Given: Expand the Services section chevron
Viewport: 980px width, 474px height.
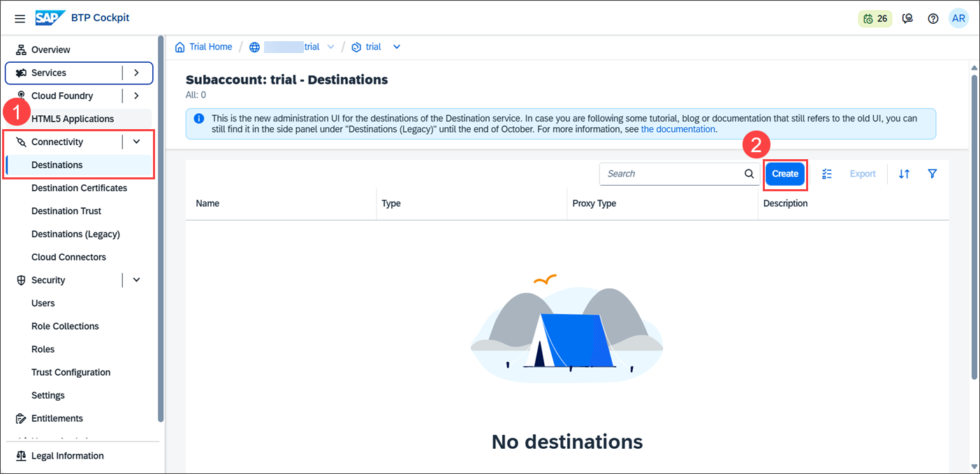Looking at the screenshot, I should (137, 73).
